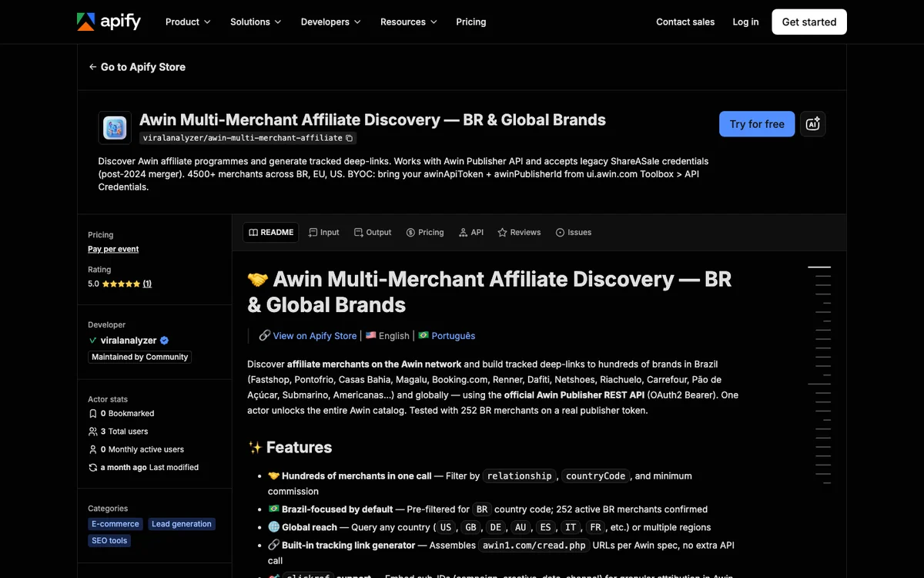The width and height of the screenshot is (924, 578).
Task: Open the Reviews tab
Action: tap(520, 232)
